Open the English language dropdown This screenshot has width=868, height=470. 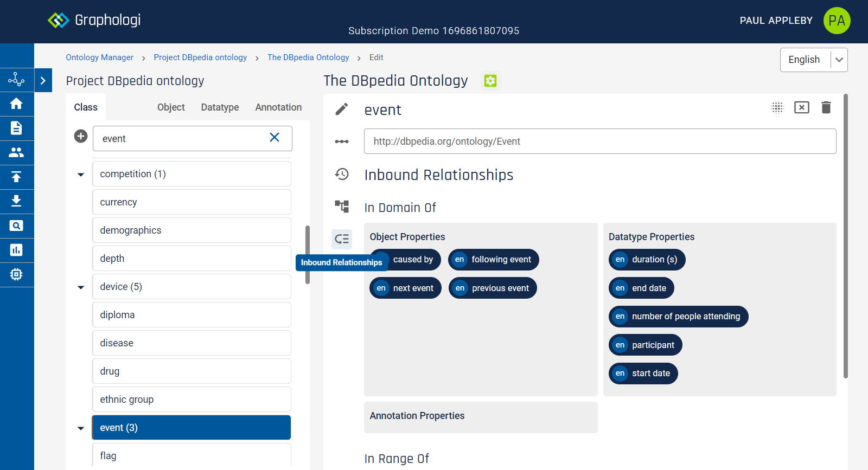pyautogui.click(x=814, y=60)
